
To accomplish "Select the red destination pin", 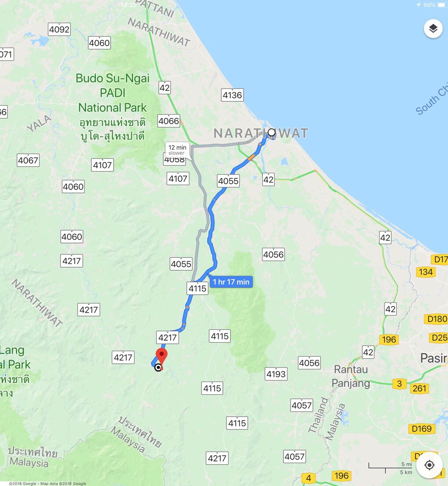I will [x=161, y=357].
